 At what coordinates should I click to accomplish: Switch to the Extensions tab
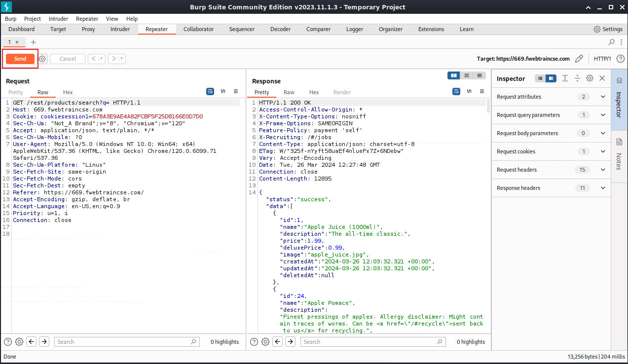coord(431,29)
